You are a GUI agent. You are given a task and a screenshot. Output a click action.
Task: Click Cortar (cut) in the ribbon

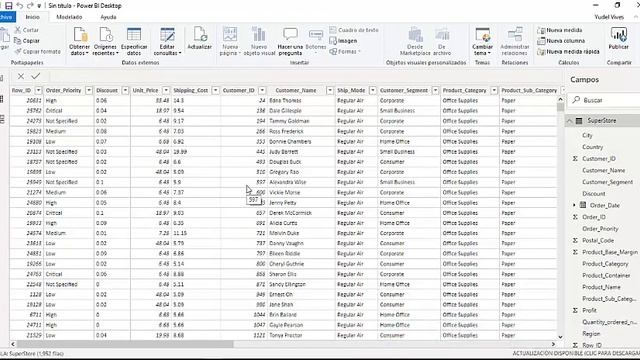pos(27,30)
